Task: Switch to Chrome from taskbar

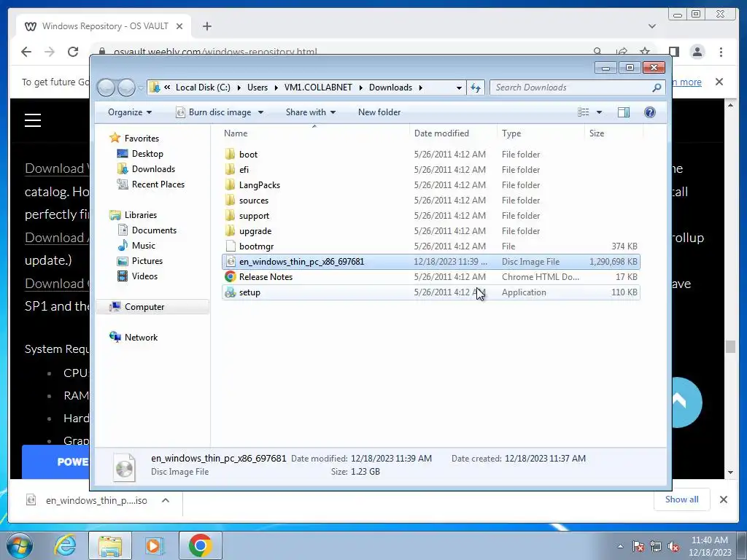Action: [200, 545]
